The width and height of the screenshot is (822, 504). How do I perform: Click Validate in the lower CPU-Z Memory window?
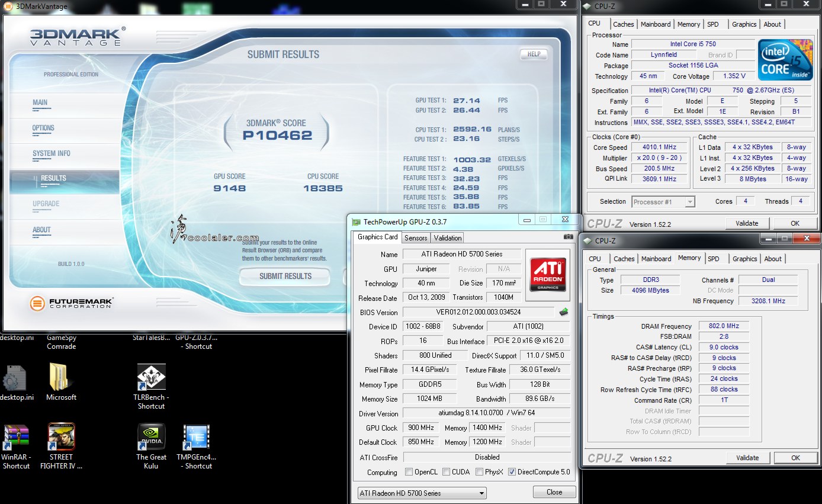pos(747,458)
